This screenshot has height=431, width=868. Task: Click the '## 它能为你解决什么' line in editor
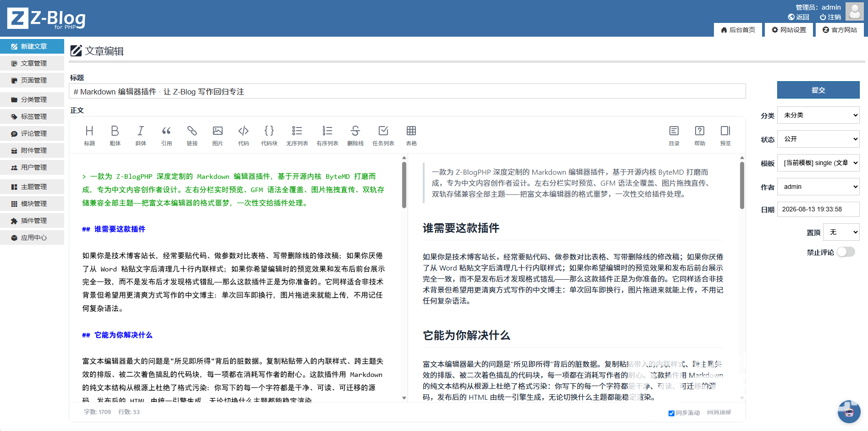117,335
